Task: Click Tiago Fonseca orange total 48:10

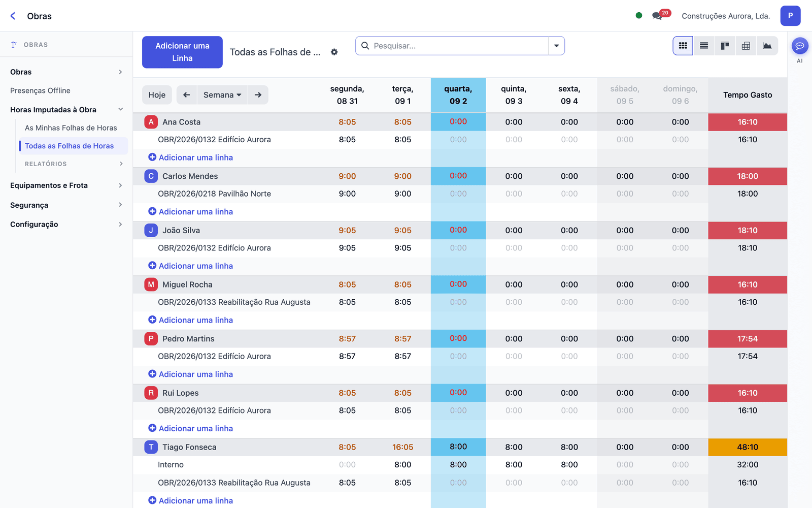Action: pyautogui.click(x=748, y=447)
